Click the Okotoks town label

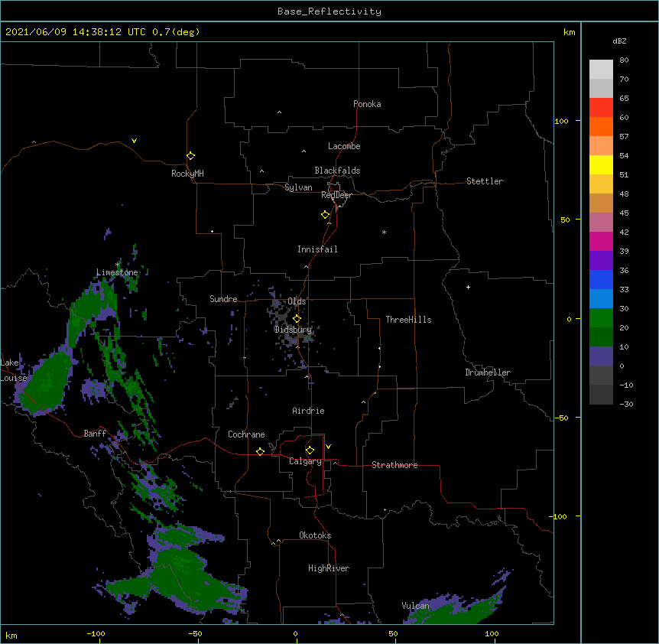coord(315,535)
